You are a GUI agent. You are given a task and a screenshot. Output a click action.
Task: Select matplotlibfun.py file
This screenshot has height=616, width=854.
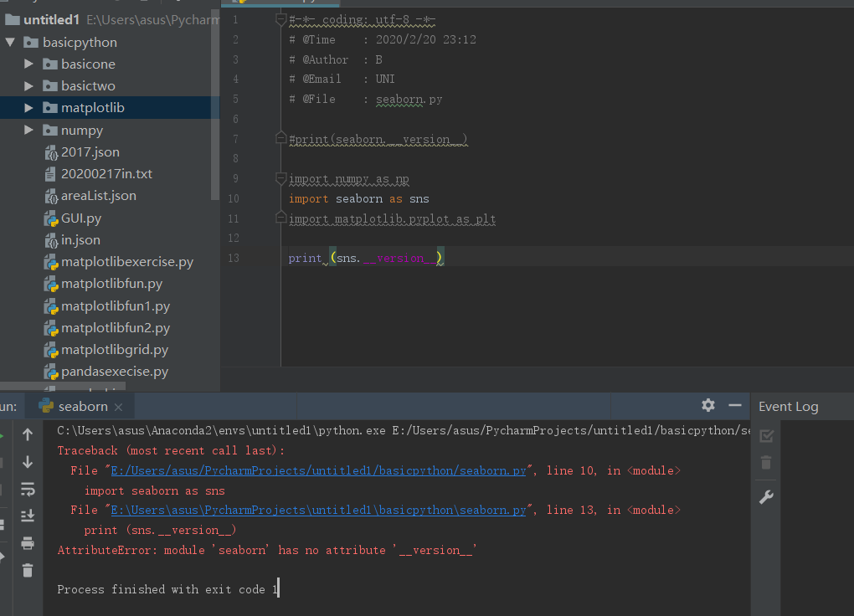[111, 283]
